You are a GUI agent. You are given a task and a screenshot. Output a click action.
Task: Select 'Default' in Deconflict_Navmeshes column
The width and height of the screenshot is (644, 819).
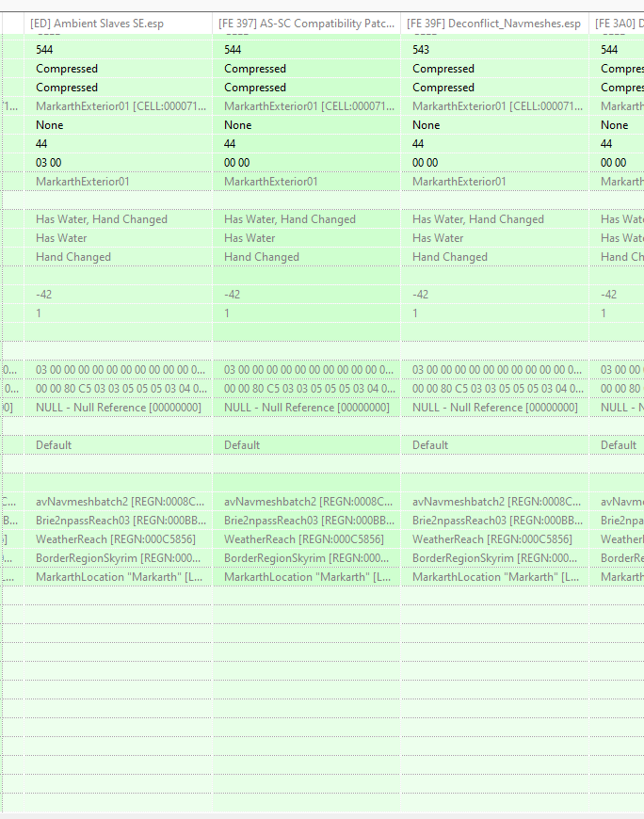coord(430,445)
